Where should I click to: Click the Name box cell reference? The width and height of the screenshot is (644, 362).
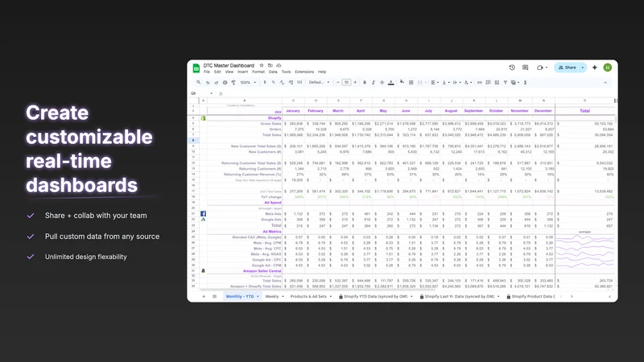tap(202, 93)
